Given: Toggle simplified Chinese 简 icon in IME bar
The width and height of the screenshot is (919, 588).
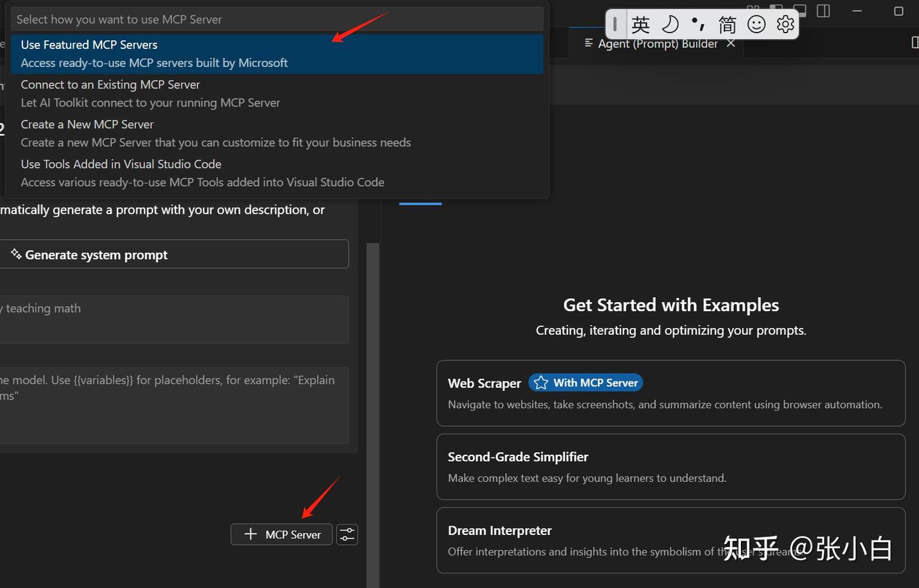Looking at the screenshot, I should 727,25.
